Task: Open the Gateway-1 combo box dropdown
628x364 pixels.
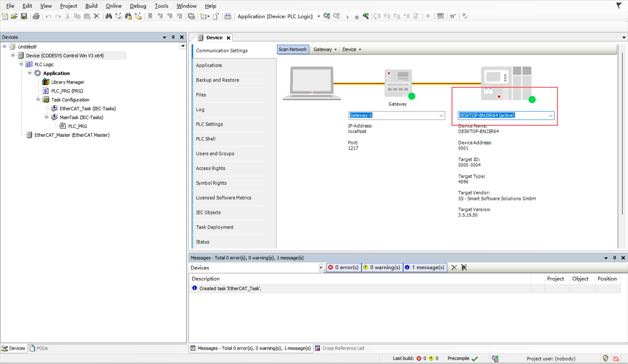Action: (441, 115)
